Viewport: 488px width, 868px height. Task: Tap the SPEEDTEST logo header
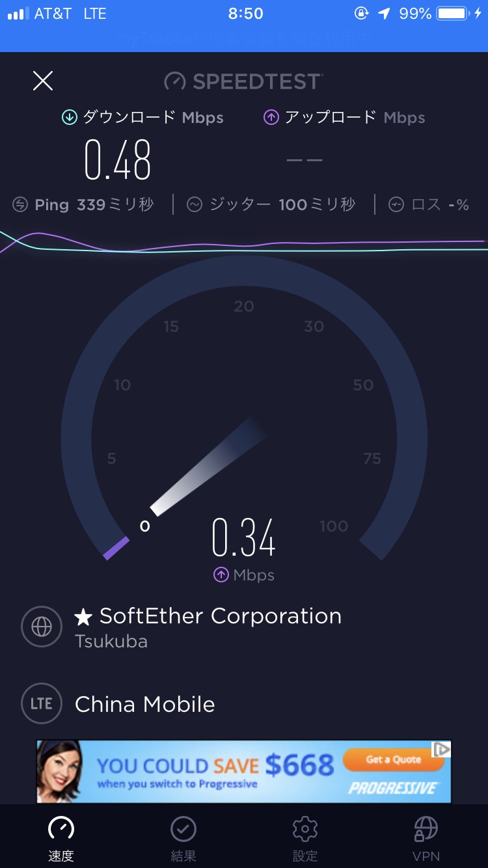tap(244, 81)
